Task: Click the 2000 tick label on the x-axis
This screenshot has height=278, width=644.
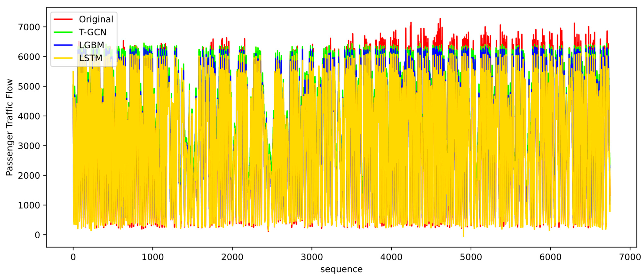Action: [232, 257]
